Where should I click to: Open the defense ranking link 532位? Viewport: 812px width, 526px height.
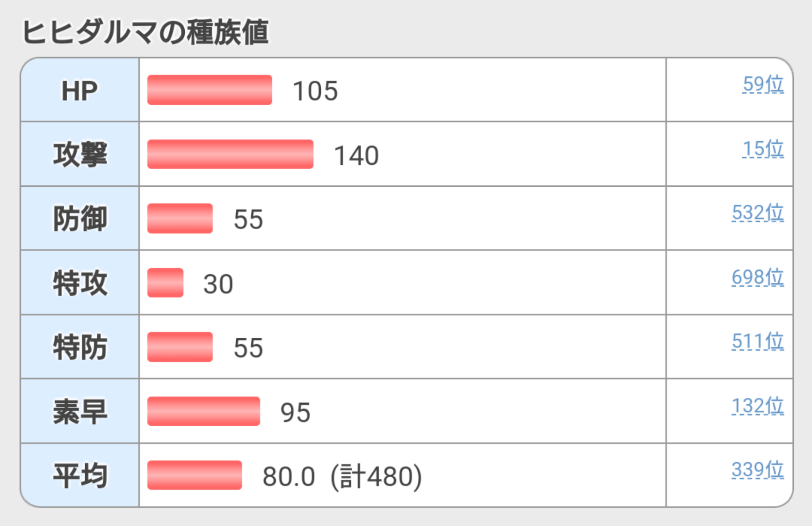click(758, 213)
